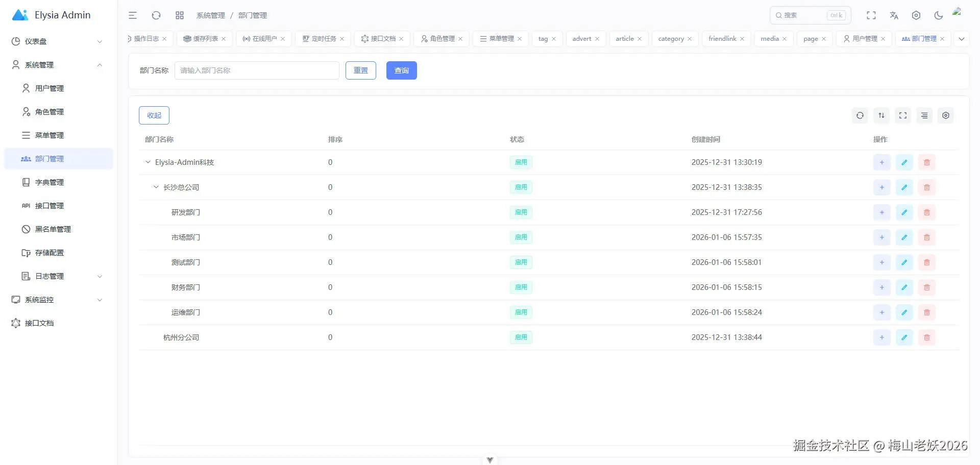
Task: Close the media tab
Action: coord(785,39)
